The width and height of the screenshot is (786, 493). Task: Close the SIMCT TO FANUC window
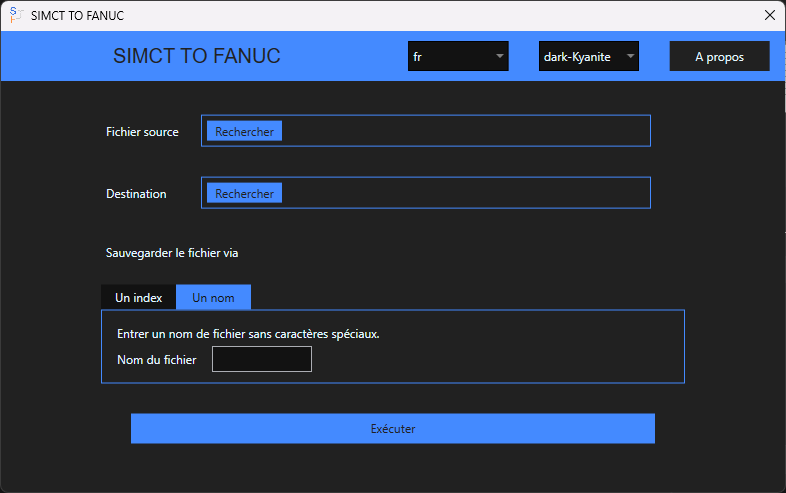click(770, 15)
